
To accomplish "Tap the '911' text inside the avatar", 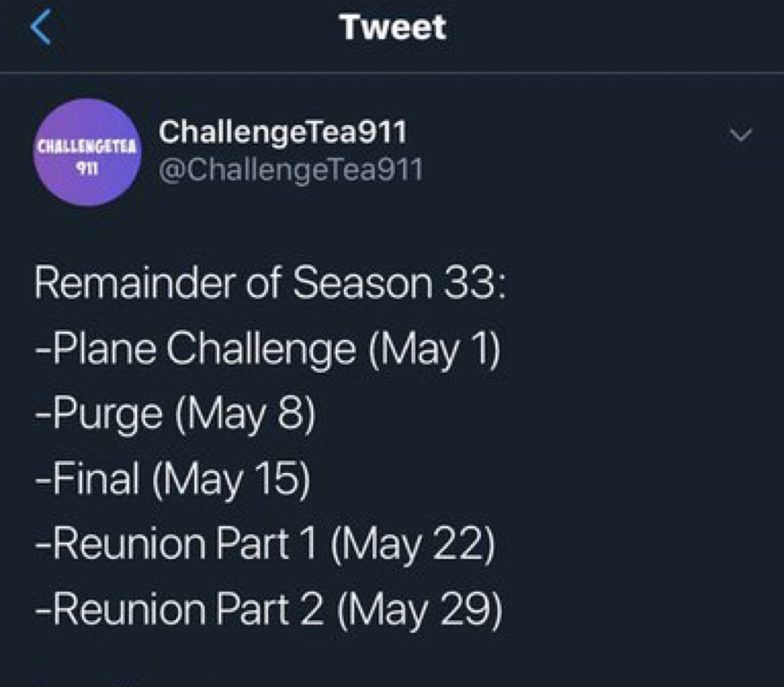I will click(x=86, y=168).
